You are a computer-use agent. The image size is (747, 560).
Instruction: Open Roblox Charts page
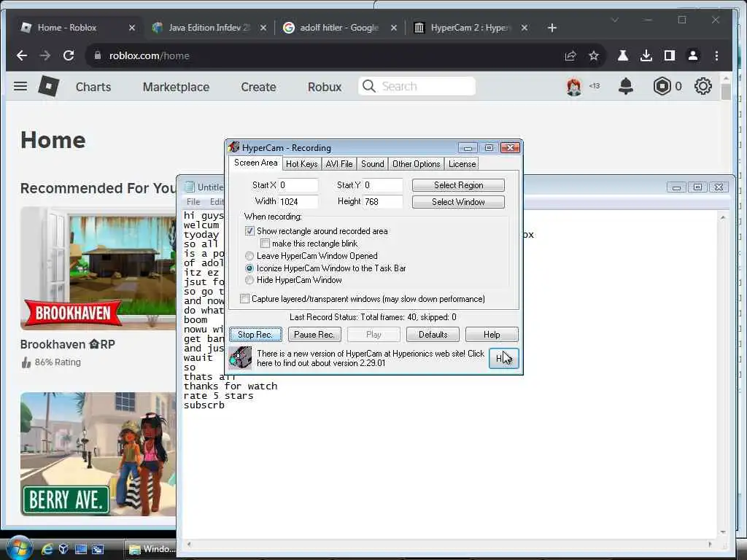coord(93,87)
